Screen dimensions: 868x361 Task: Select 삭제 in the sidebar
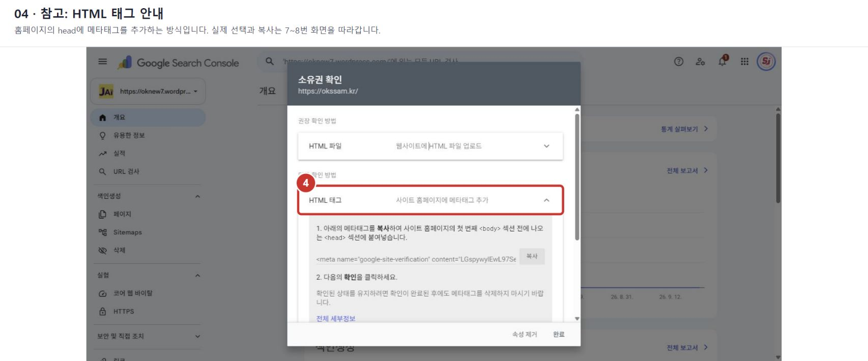(x=148, y=250)
